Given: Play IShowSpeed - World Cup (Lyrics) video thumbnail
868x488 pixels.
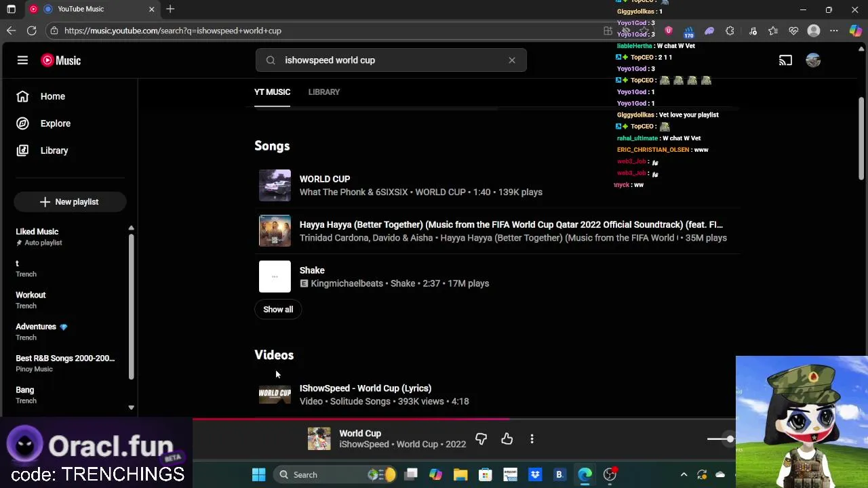Looking at the screenshot, I should pyautogui.click(x=275, y=394).
